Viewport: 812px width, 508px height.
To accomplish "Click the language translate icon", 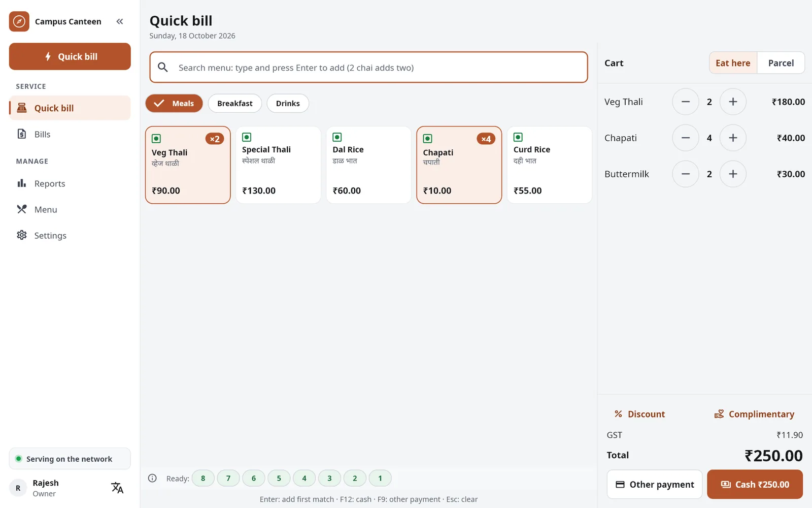I will click(x=117, y=488).
